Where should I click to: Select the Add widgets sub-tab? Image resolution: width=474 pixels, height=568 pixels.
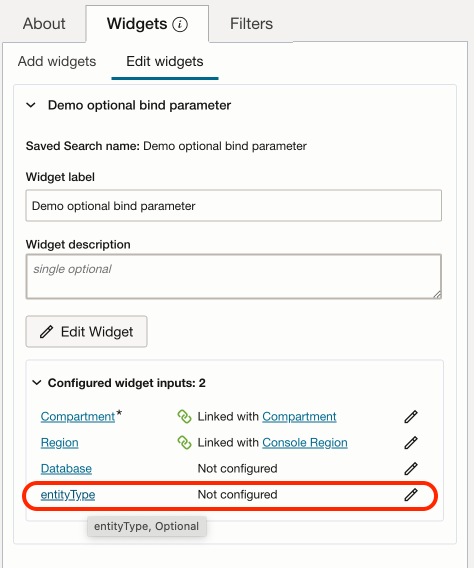57,62
